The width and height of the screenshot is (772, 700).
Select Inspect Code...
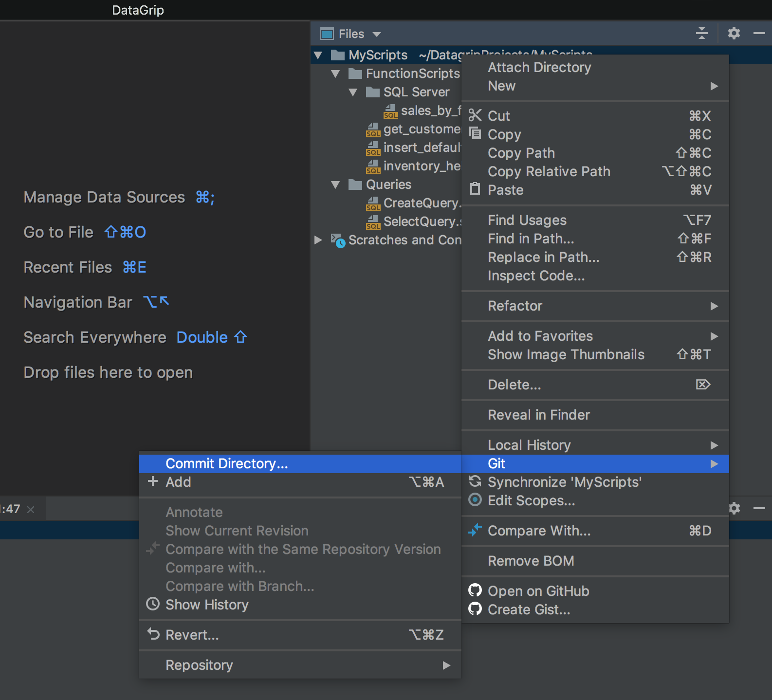(x=595, y=276)
